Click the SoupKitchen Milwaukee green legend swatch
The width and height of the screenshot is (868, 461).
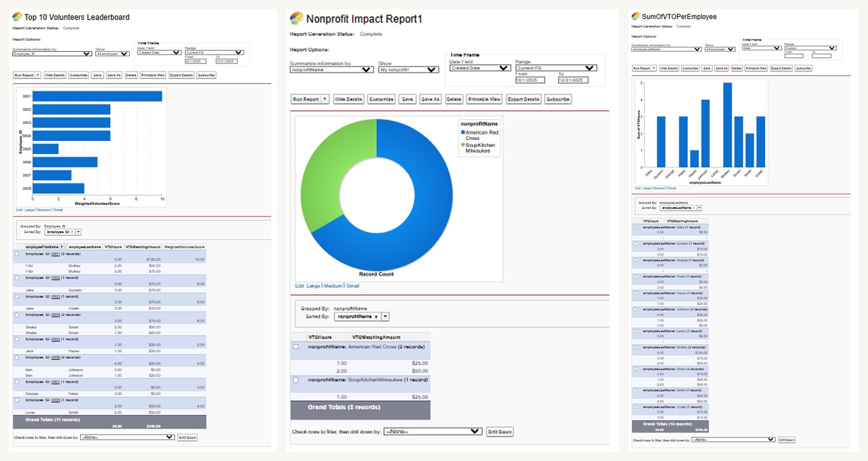[x=462, y=145]
